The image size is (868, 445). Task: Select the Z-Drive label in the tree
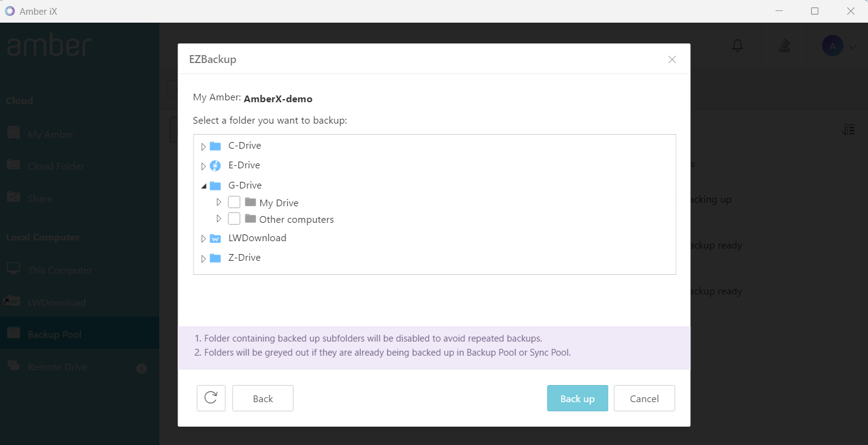[x=244, y=257]
